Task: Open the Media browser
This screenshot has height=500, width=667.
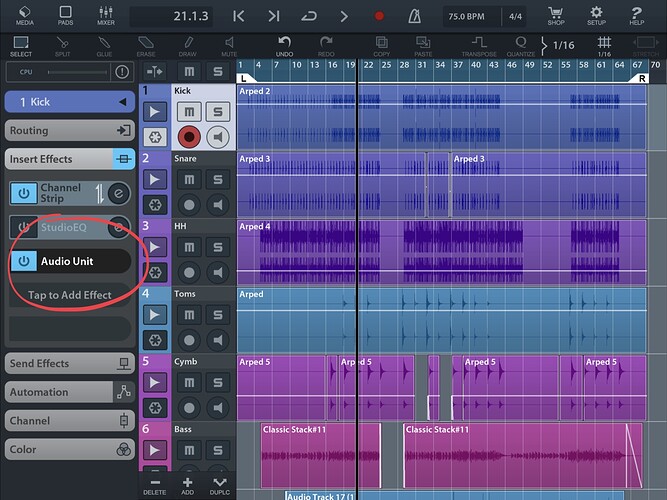Action: [x=25, y=15]
